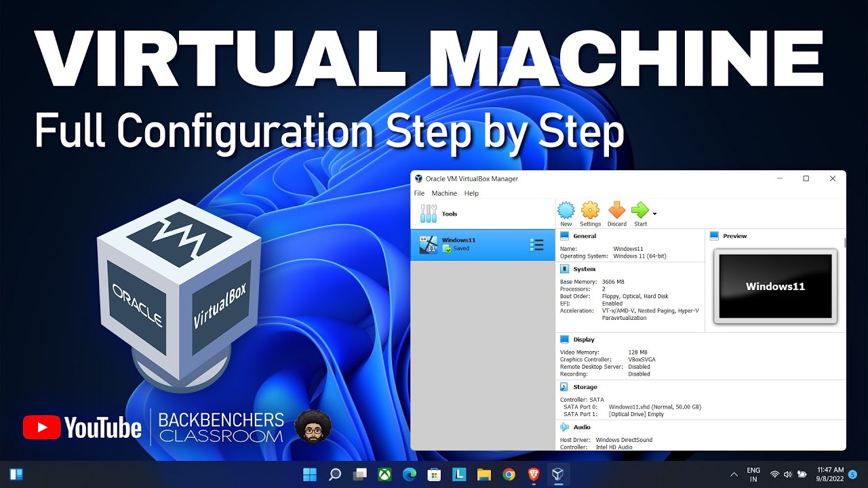Click the 'Intel HD Audio' controller value
The image size is (868, 488).
[x=614, y=447]
